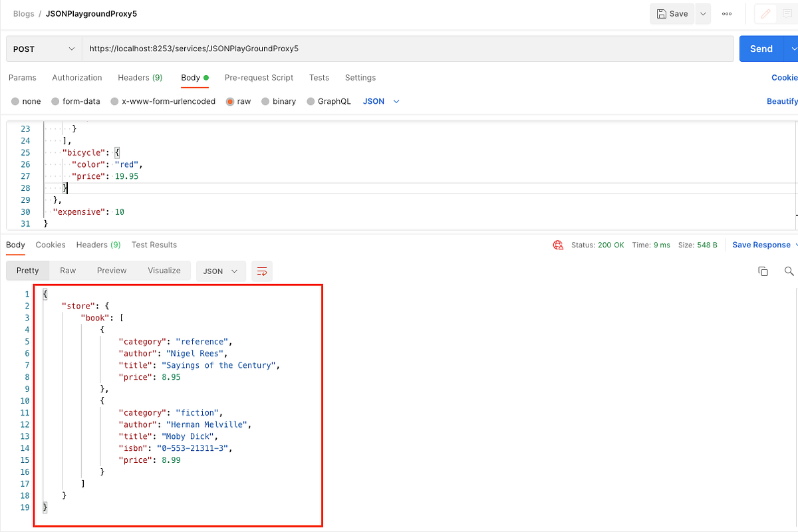Toggle word wrap in the response viewer
Screen dimensions: 798x532
click(261, 271)
